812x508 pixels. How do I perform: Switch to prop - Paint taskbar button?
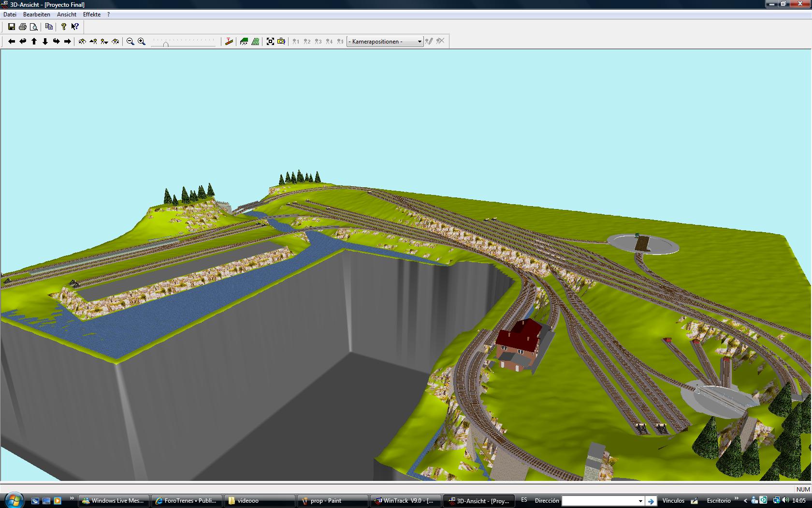(332, 501)
